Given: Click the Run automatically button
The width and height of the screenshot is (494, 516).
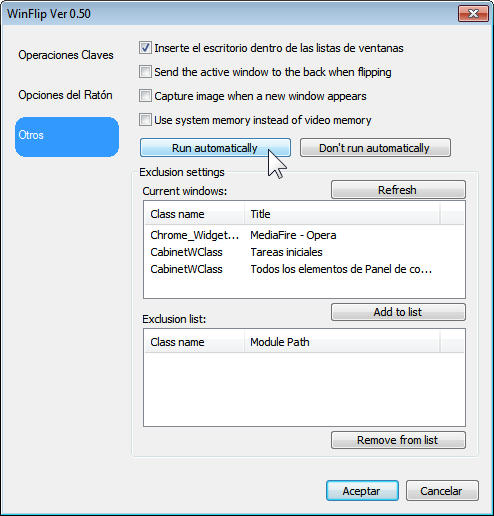Looking at the screenshot, I should (x=215, y=148).
